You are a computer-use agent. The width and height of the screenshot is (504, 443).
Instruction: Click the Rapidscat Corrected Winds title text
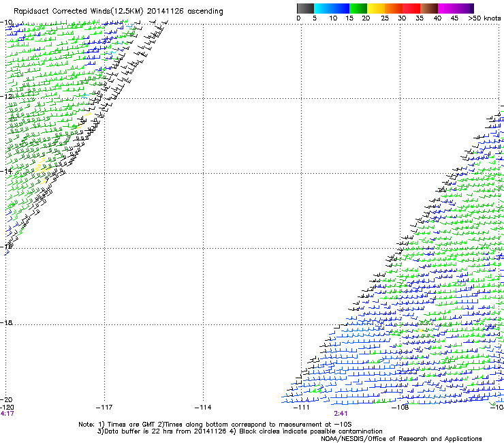pos(119,12)
